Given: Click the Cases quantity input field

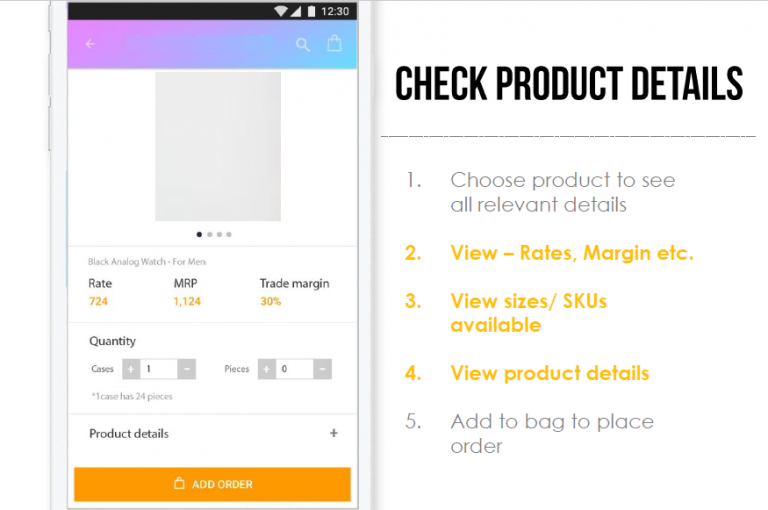Looking at the screenshot, I should 159,369.
